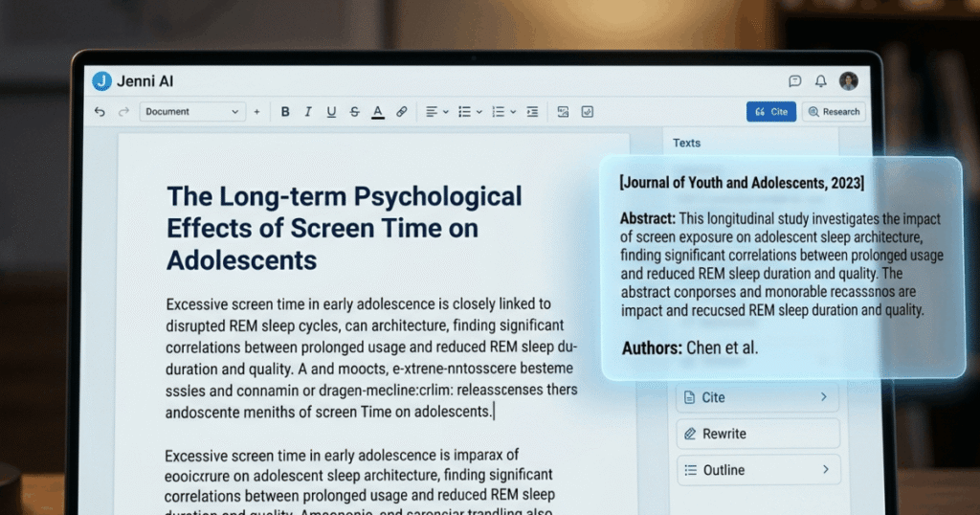
Task: Click the Jenni AI logo
Action: 101,81
